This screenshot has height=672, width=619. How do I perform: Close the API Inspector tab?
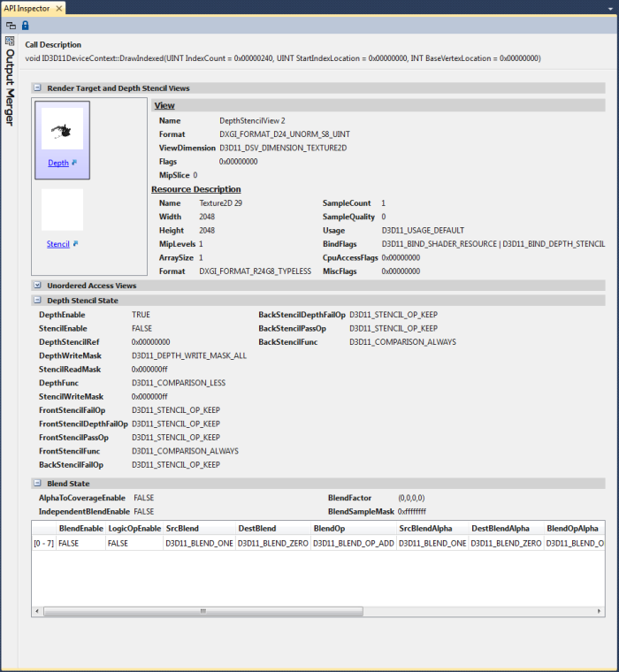[58, 8]
